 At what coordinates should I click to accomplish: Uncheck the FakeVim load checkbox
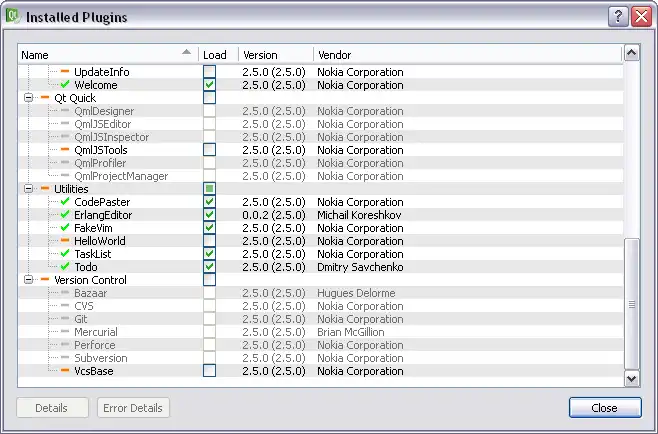coord(209,227)
